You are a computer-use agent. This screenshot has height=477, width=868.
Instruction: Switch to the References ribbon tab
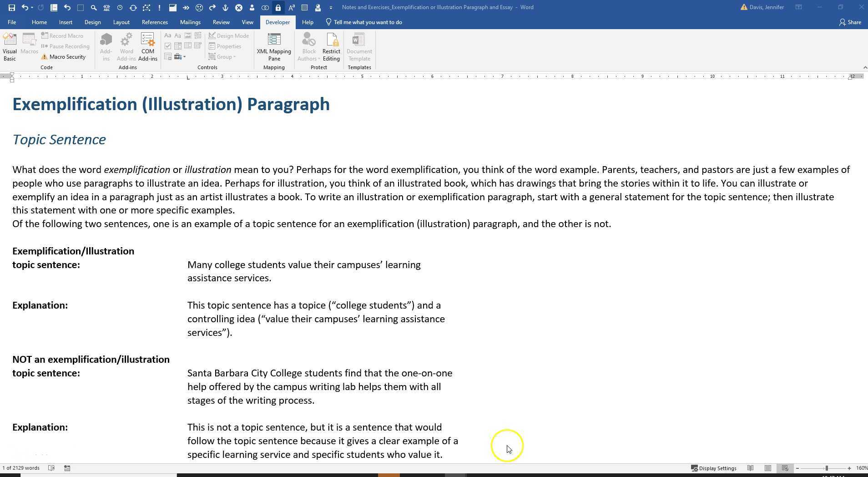coord(155,22)
